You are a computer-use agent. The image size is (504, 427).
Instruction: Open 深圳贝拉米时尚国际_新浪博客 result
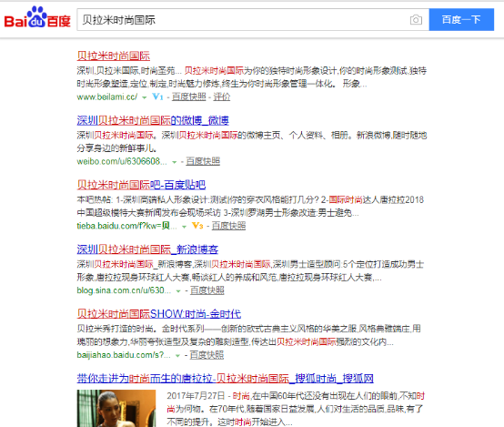147,249
